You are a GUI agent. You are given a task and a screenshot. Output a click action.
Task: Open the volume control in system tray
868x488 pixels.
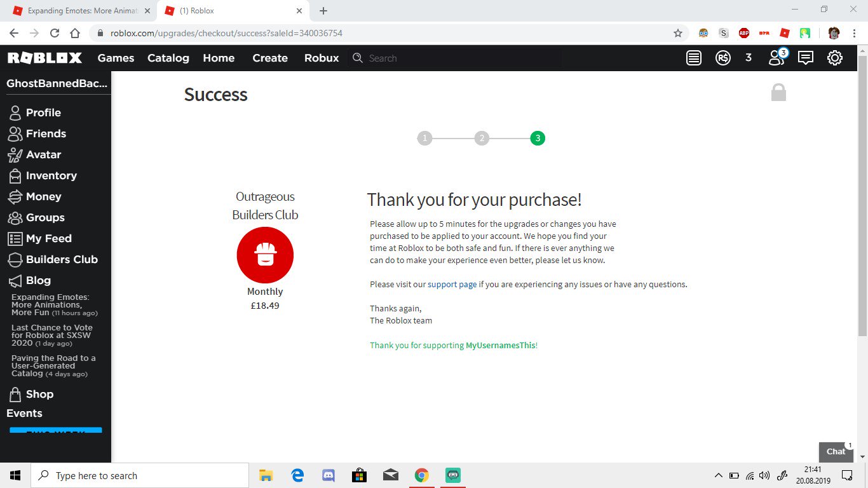pos(764,475)
